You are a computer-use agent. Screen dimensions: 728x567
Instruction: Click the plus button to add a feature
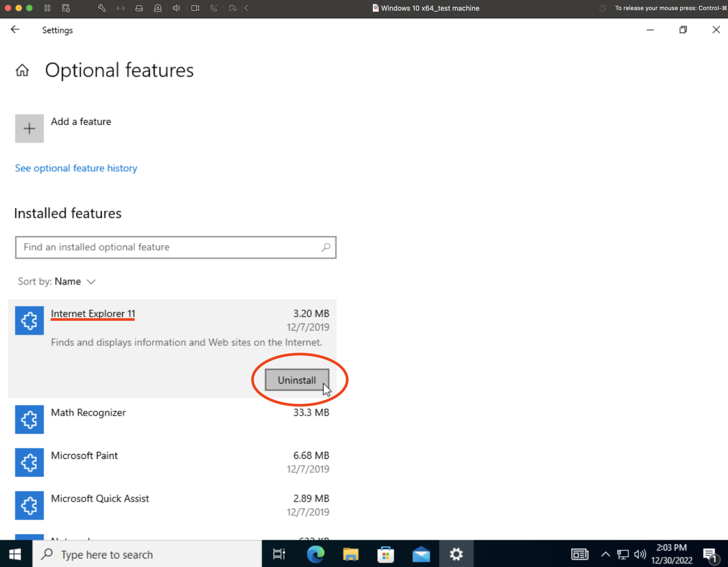pyautogui.click(x=29, y=128)
